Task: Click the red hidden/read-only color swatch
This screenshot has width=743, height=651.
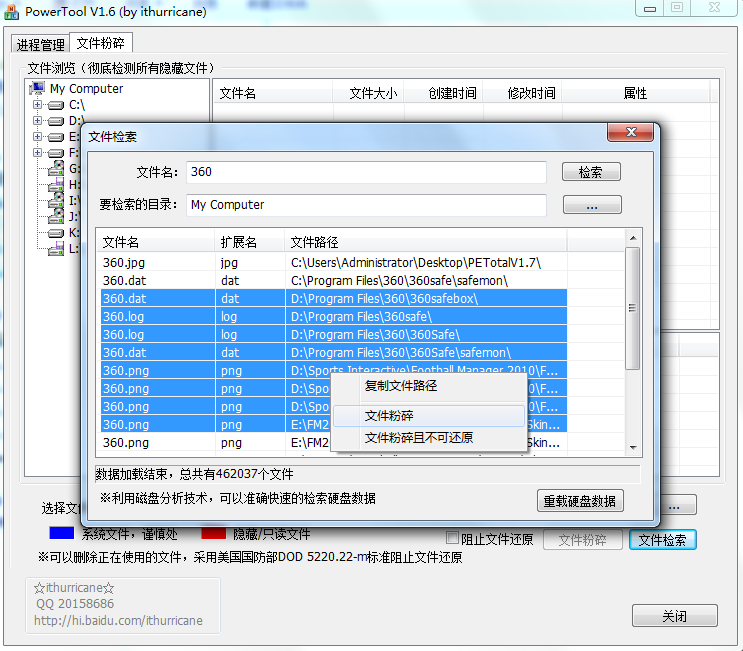Action: (x=214, y=533)
